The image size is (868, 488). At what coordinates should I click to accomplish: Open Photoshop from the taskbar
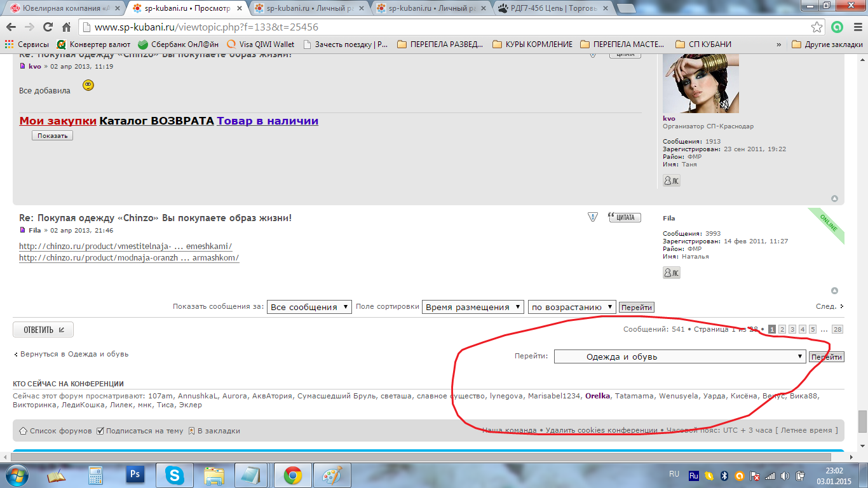(135, 475)
